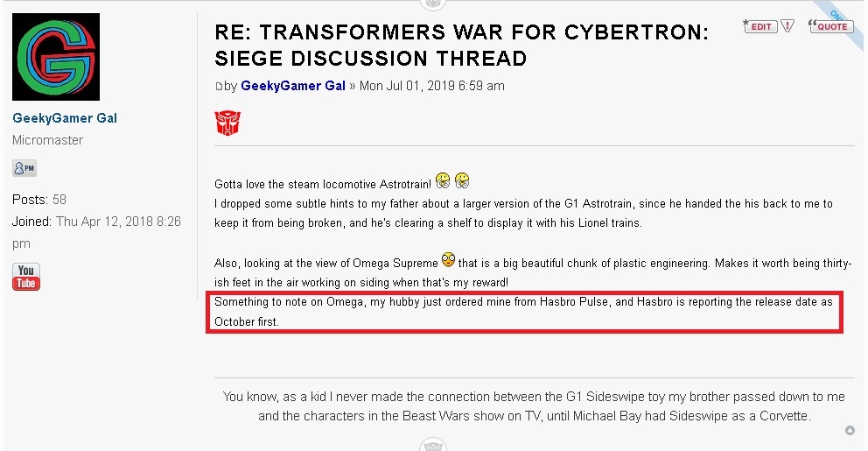Open the post title thread link
This screenshot has width=868, height=451.
[461, 46]
